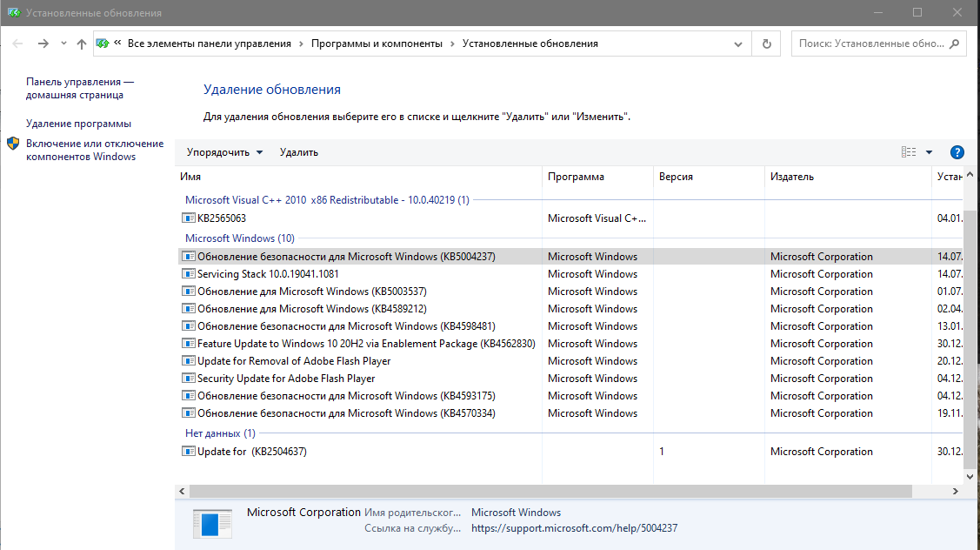Sort by the Имя column header

190,177
